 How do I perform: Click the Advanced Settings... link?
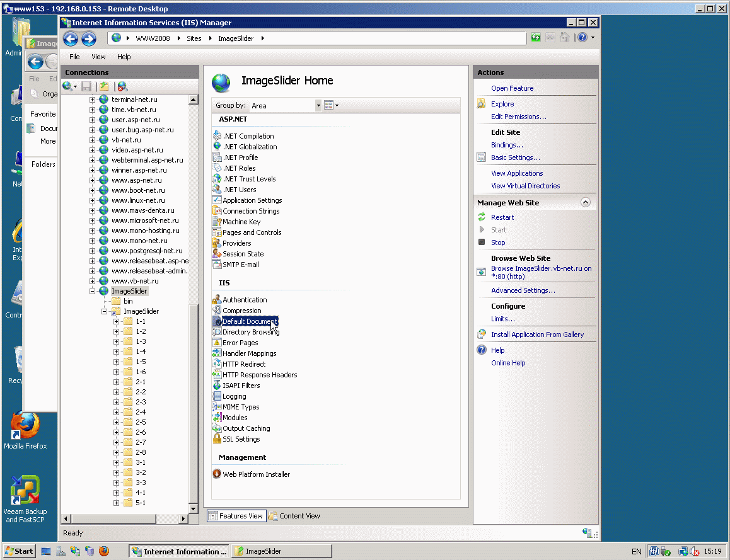523,290
